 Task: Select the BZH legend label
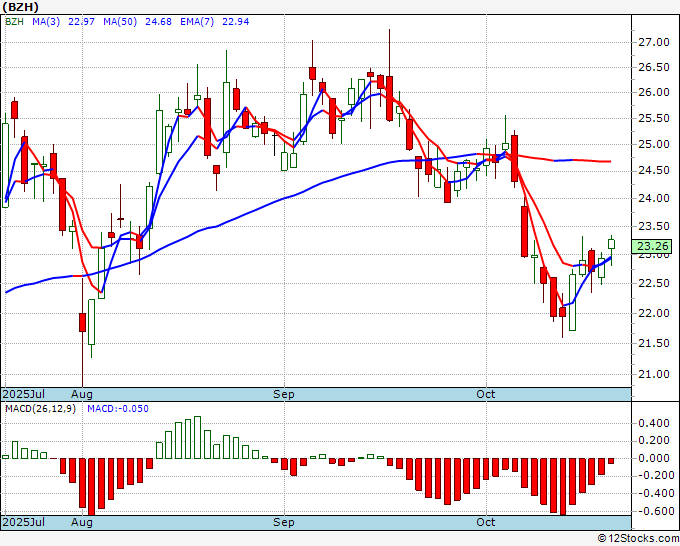pyautogui.click(x=14, y=22)
